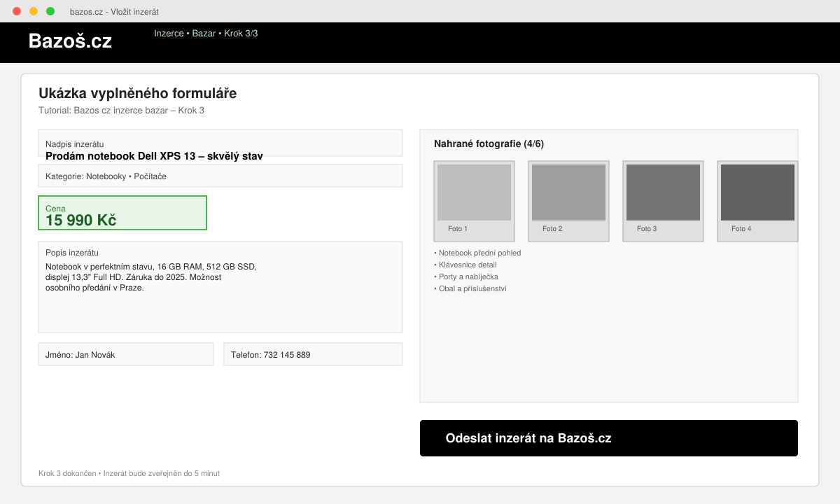
Task: Click the caption Notebook přední pohled
Action: (x=477, y=253)
